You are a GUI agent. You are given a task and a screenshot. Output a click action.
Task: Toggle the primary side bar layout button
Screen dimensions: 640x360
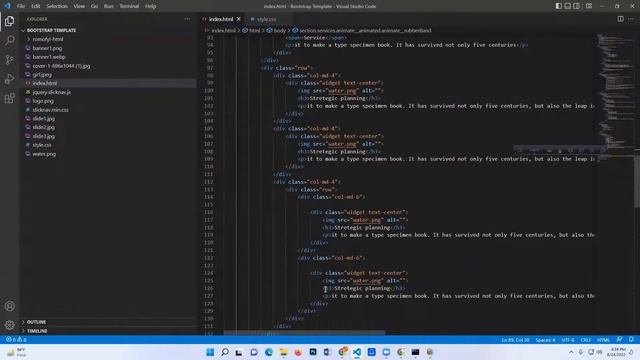[x=558, y=6]
